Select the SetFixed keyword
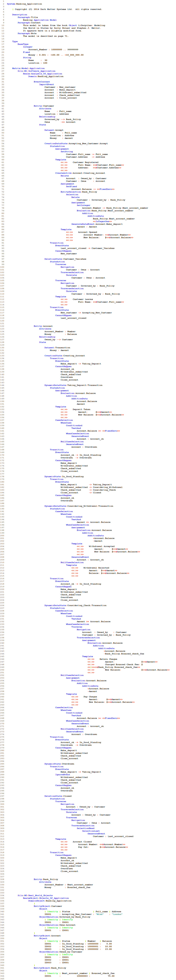This screenshot has width=176, height=980. [71, 187]
